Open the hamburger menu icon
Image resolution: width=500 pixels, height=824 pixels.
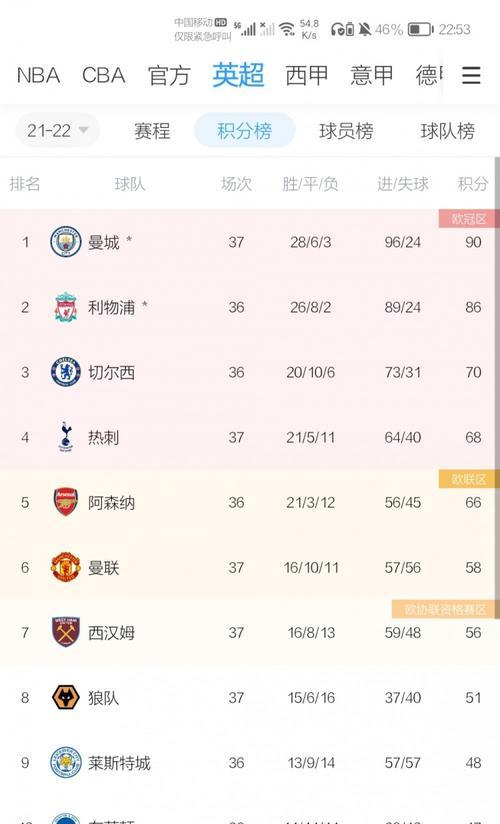click(x=471, y=75)
